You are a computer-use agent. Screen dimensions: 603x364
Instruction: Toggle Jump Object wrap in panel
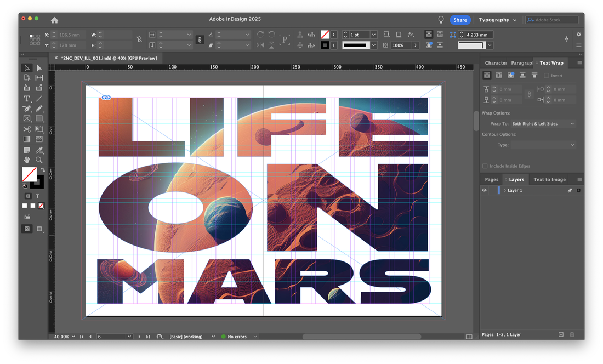click(522, 76)
